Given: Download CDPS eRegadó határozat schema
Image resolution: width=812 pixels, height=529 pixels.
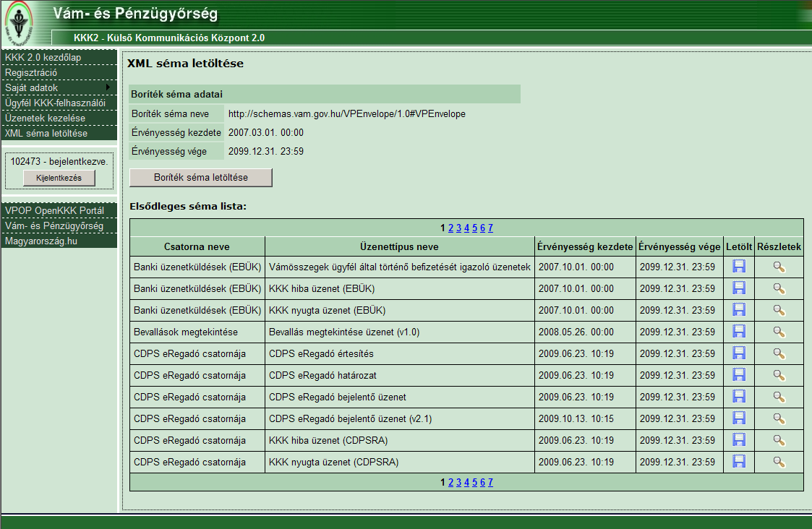Looking at the screenshot, I should (739, 375).
